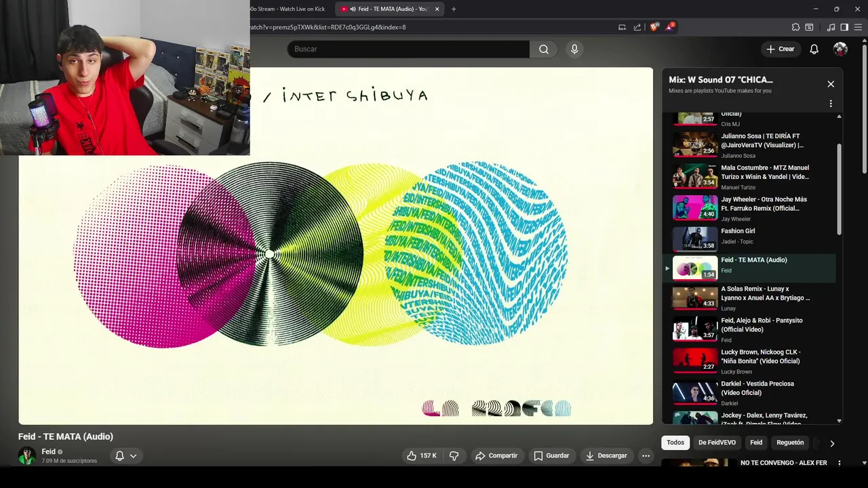The image size is (868, 488).
Task: Click the Compartir button
Action: (496, 455)
